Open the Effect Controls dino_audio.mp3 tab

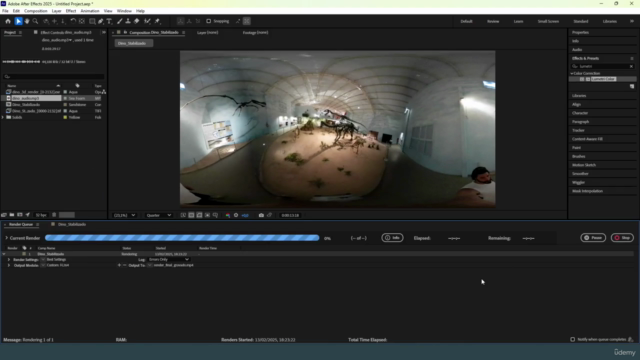tap(66, 32)
